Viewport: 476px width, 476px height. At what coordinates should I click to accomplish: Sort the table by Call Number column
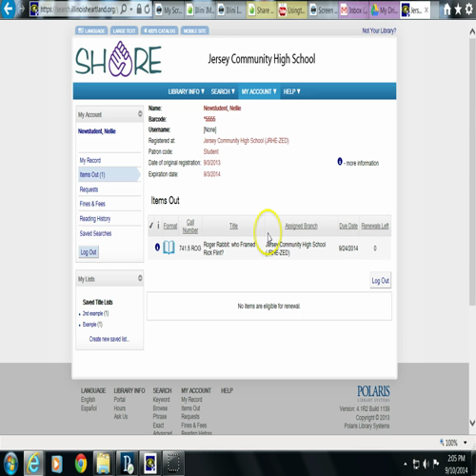click(190, 226)
